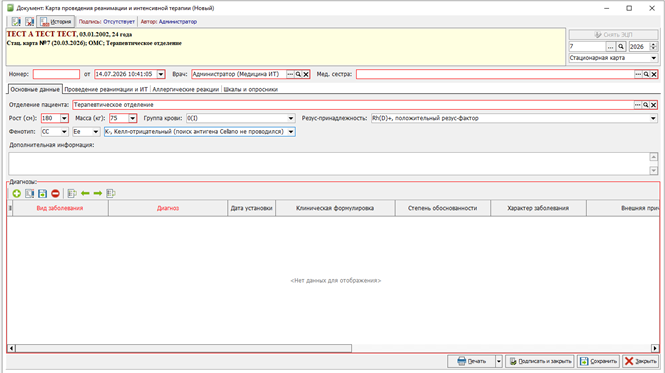Clear the Врач field with its X
This screenshot has width=665, height=373.
[x=306, y=74]
